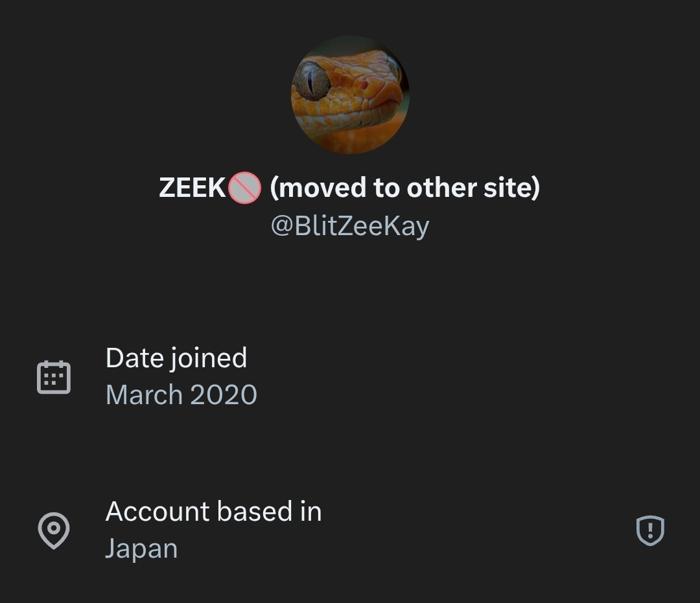Open the shield warning info icon
This screenshot has width=700, height=603.
click(650, 530)
